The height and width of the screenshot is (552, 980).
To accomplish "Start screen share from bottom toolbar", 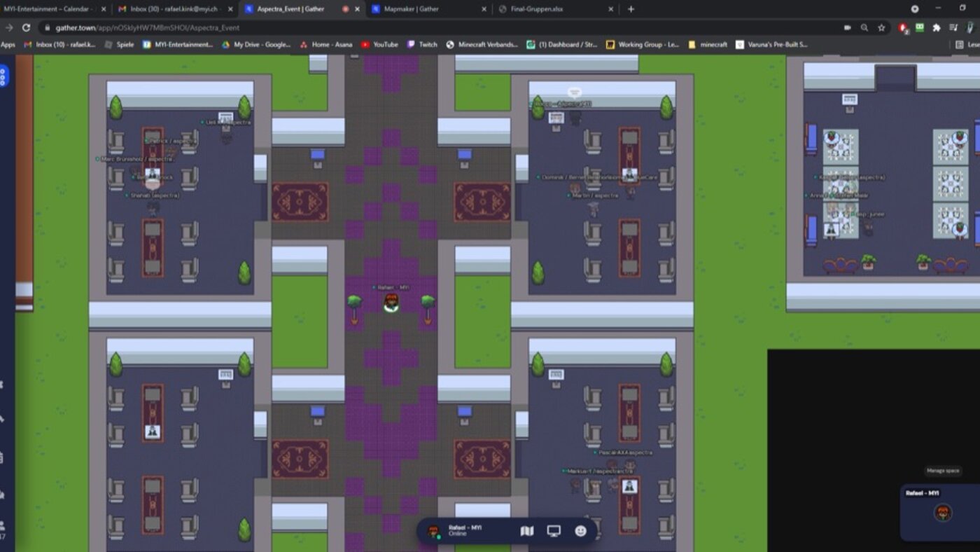I will (554, 531).
